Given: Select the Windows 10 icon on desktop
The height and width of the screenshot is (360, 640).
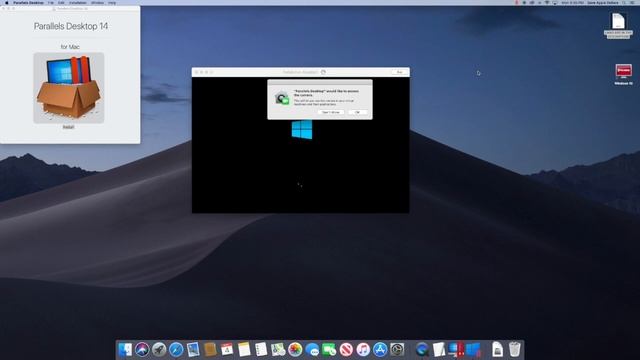Looking at the screenshot, I should pos(623,71).
